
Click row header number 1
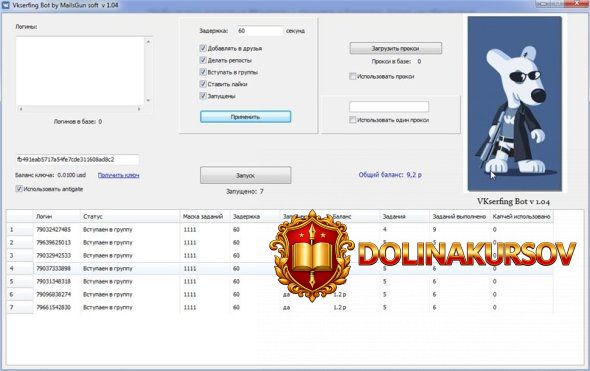point(20,230)
